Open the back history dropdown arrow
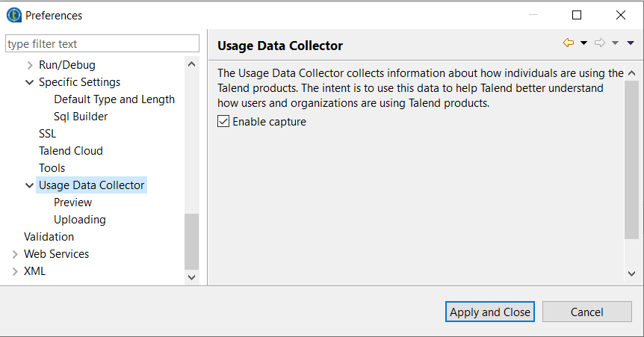Screen dimensions: 644x337 (x=584, y=43)
